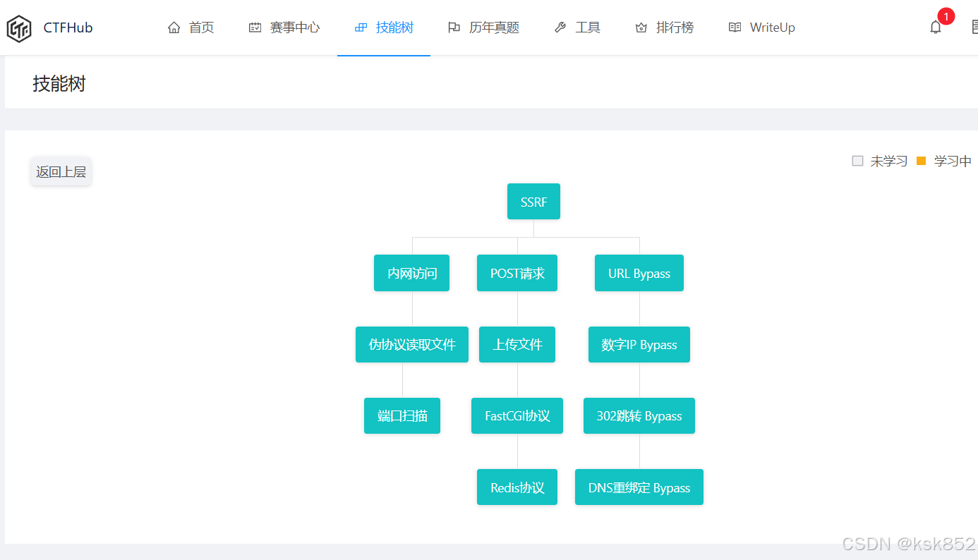Open notifications via the bell icon

pyautogui.click(x=936, y=27)
